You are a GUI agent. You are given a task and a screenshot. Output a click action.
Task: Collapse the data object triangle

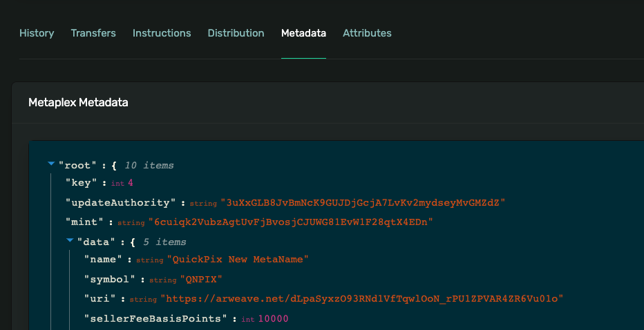click(70, 242)
